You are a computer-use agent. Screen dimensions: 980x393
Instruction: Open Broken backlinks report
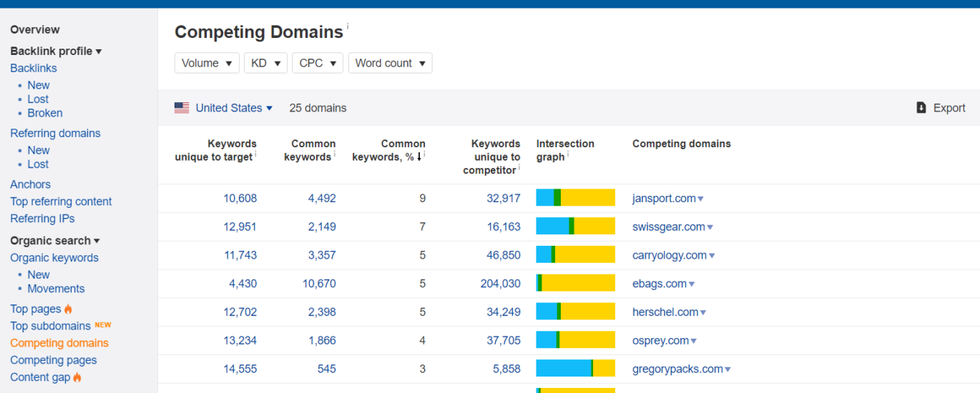coord(45,113)
